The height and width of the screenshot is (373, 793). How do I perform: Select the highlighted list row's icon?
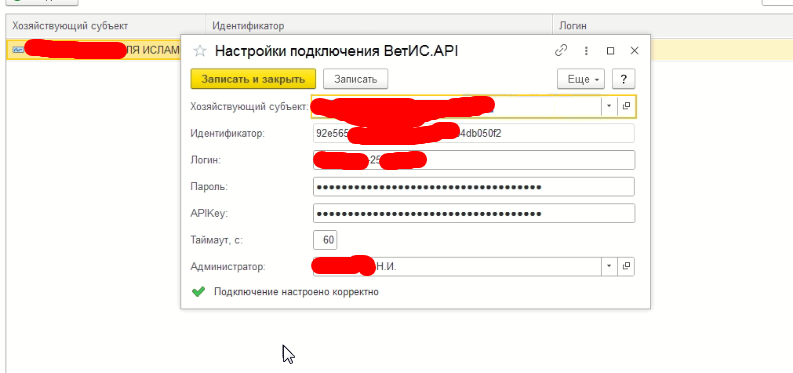pos(17,50)
